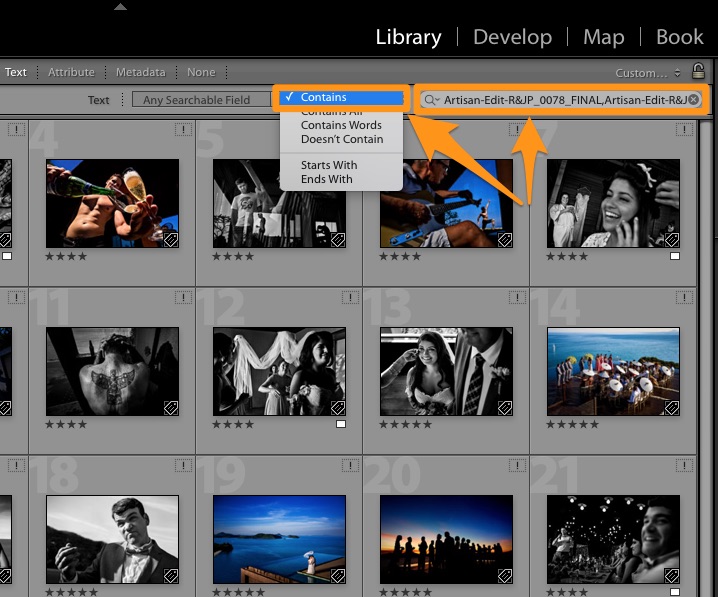Click the missing-file exclamation badge in cell 19
Screen dimensions: 718x597
tap(350, 466)
